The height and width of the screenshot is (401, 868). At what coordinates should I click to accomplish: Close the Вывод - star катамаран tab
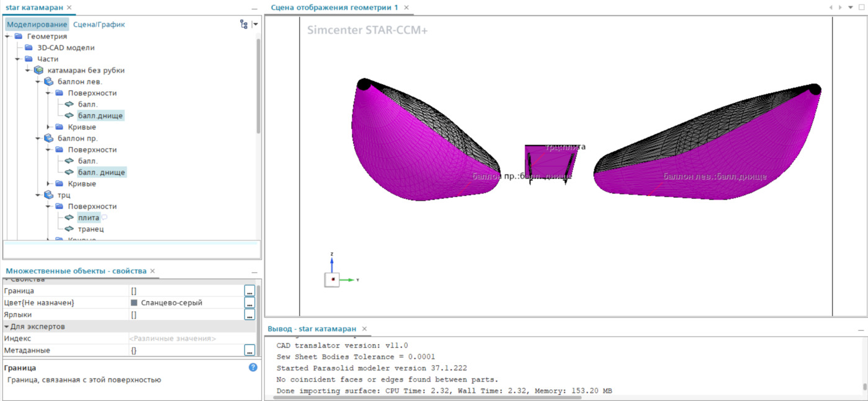(365, 328)
